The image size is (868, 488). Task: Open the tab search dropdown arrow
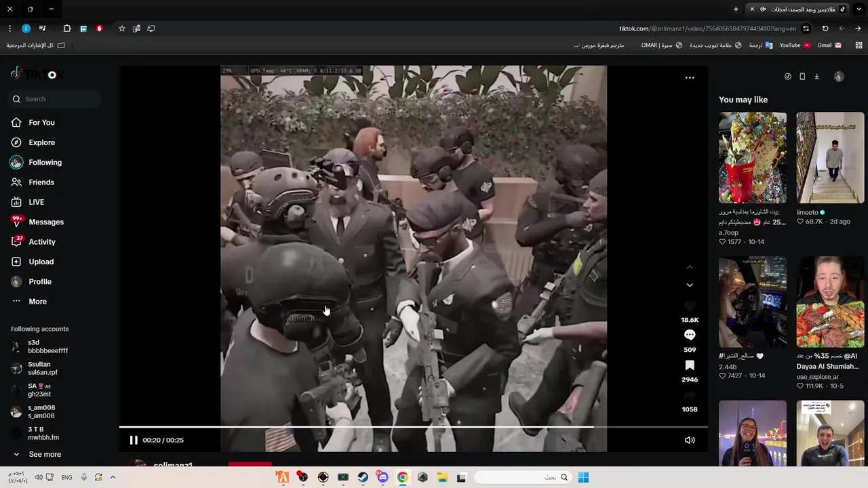tap(858, 9)
